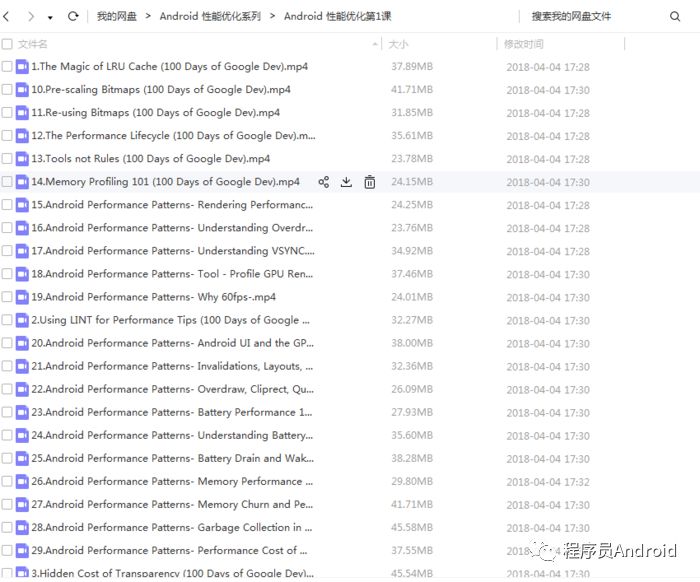Click video icon of 1.The Magic of LRU Cache
This screenshot has height=582, width=700.
point(22,67)
